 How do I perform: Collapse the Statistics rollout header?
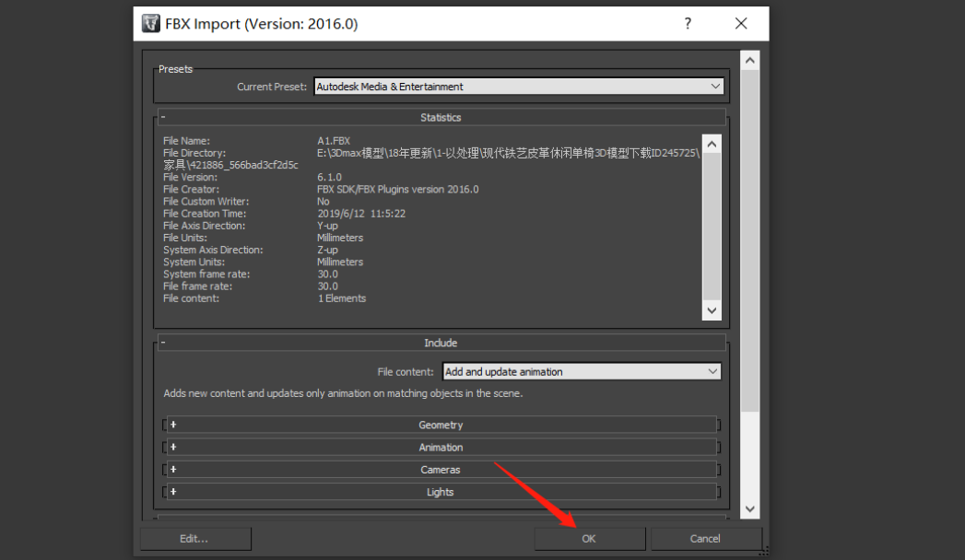(x=441, y=118)
